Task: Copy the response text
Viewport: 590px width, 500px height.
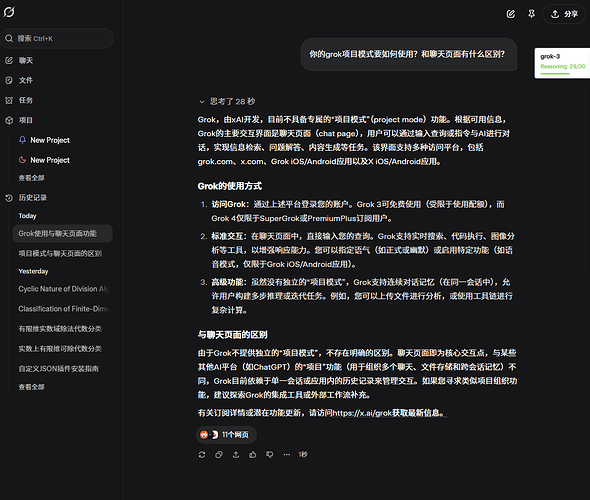Action: click(219, 455)
